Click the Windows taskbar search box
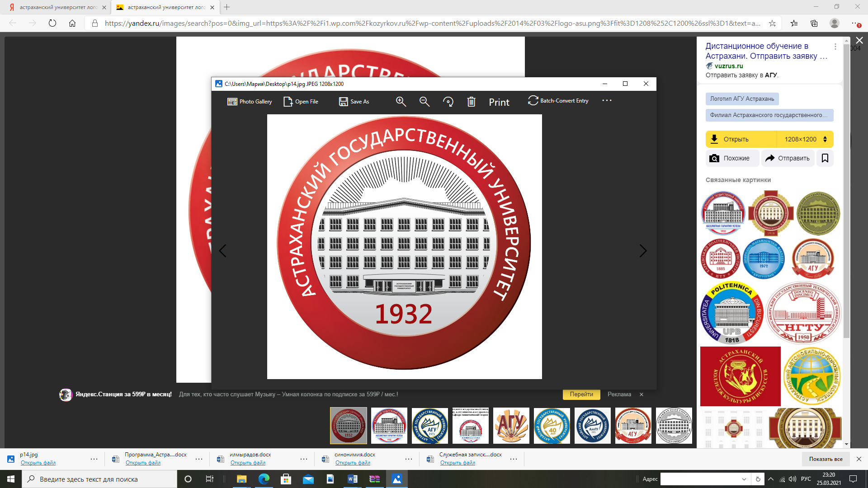 [x=99, y=479]
